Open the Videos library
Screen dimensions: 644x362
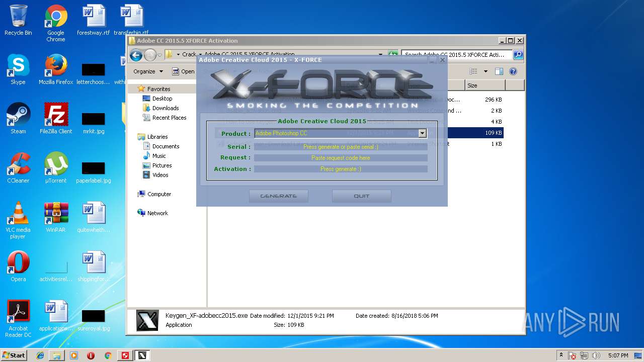160,175
